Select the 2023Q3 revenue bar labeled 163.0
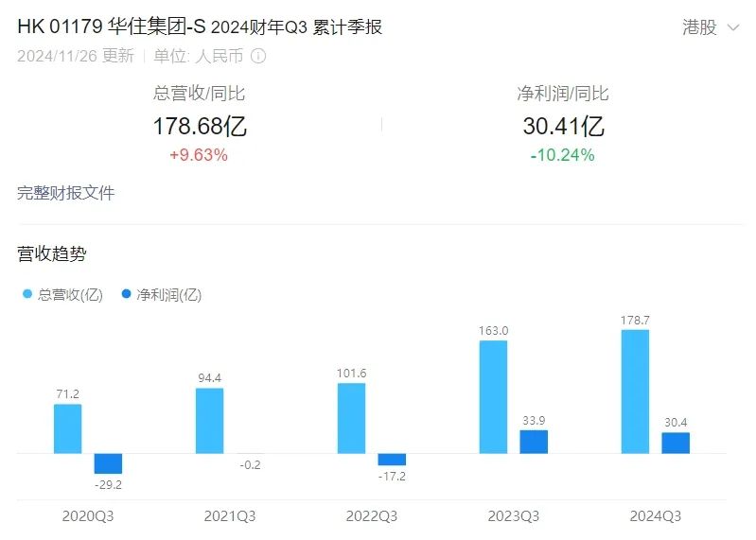Image resolution: width=756 pixels, height=540 pixels. [x=493, y=396]
